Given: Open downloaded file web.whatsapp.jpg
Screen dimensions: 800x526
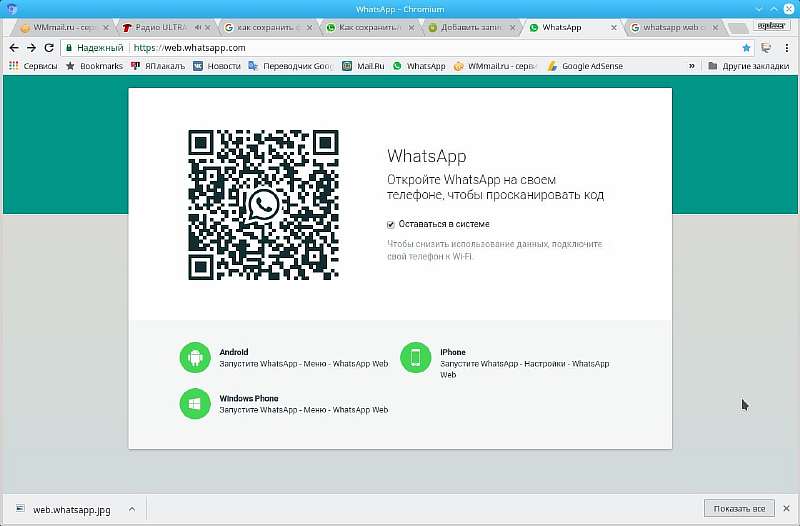Looking at the screenshot, I should (65, 509).
